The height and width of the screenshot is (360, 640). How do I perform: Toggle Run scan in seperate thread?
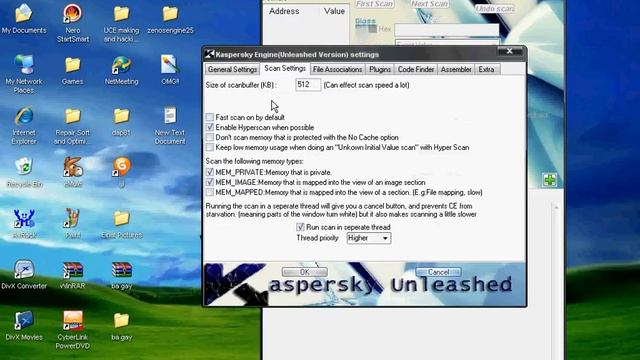(300, 227)
